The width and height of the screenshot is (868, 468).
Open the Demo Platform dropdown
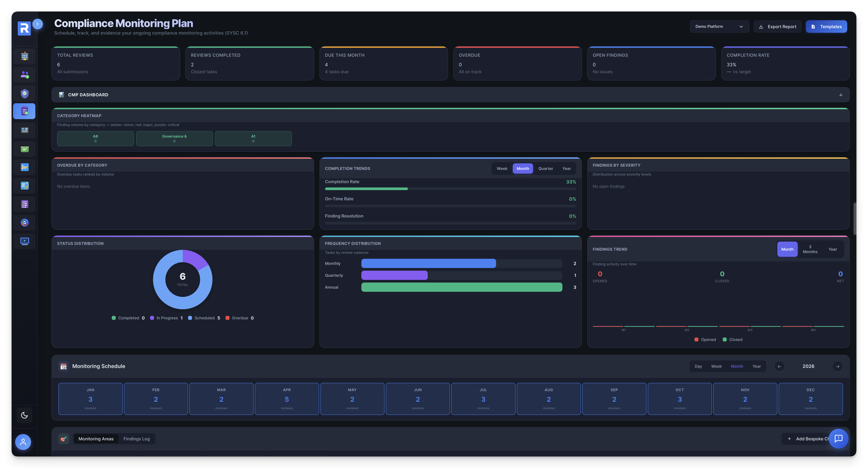[x=719, y=27]
